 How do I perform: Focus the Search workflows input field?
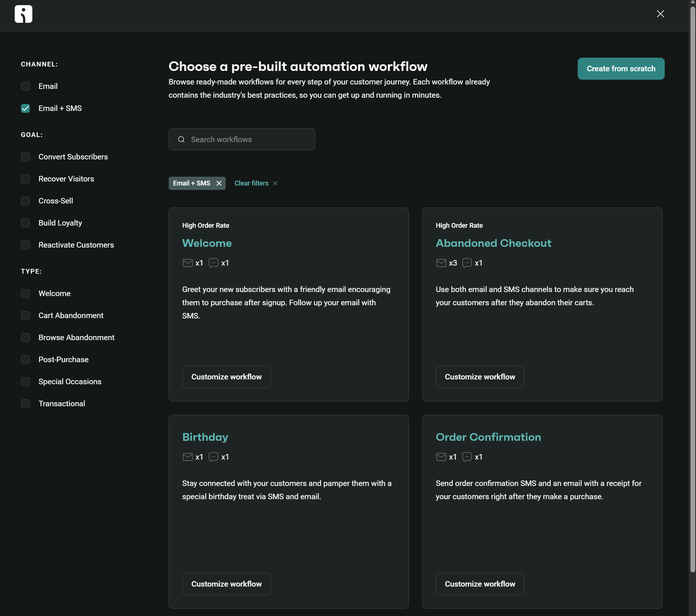click(x=242, y=139)
